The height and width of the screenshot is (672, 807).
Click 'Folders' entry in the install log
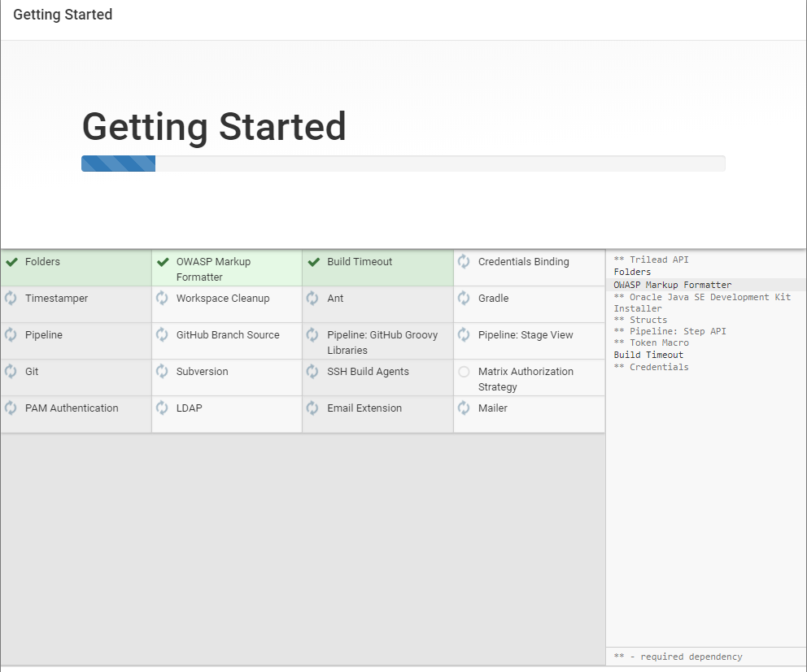(x=632, y=273)
